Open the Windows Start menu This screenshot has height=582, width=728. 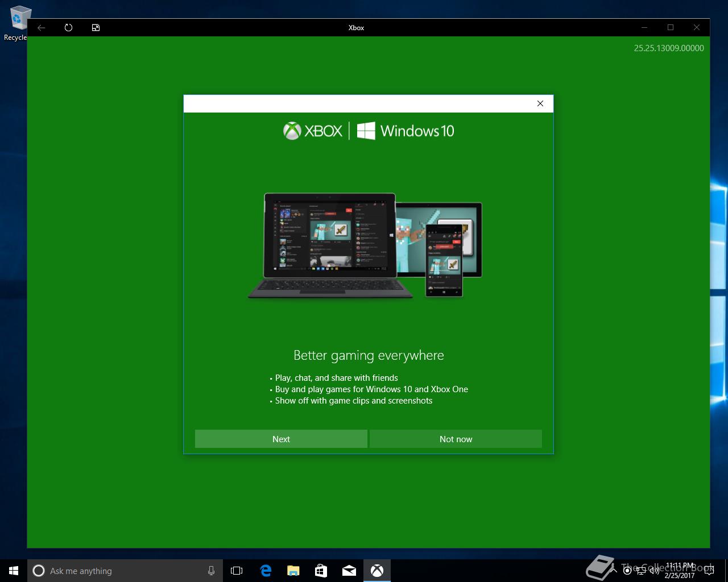tap(14, 571)
